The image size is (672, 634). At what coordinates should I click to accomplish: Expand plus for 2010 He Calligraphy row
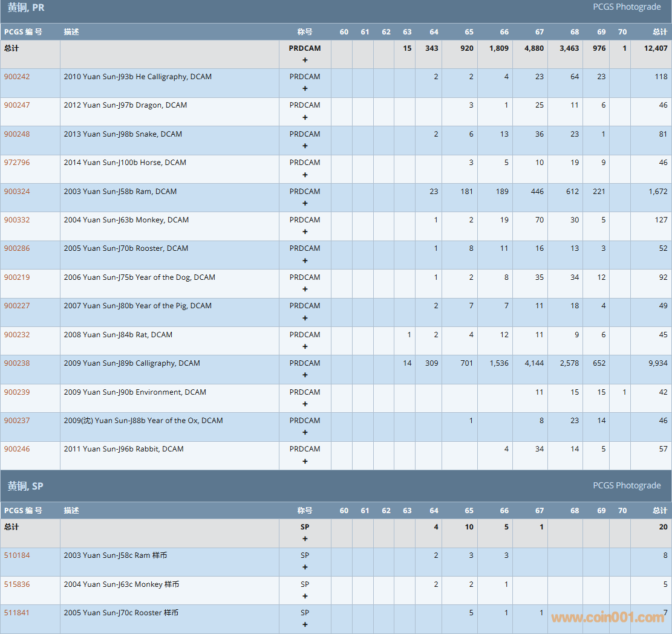(305, 88)
